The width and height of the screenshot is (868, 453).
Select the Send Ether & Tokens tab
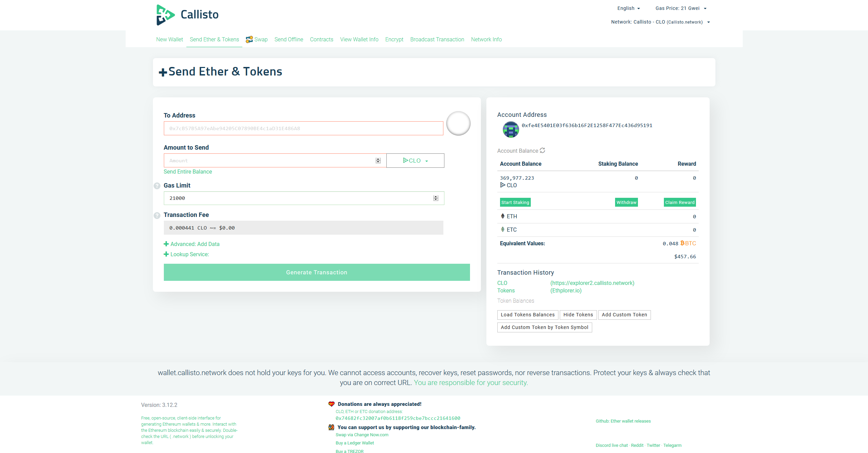pos(214,39)
